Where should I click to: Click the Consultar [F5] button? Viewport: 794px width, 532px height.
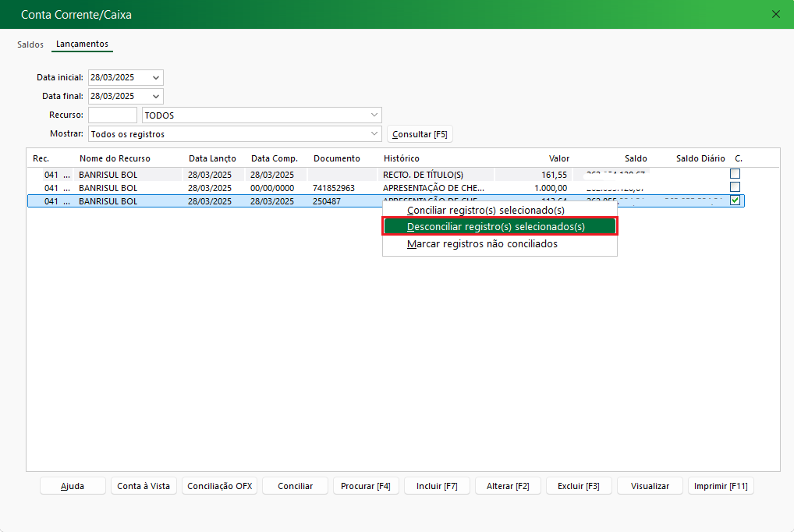coord(420,134)
